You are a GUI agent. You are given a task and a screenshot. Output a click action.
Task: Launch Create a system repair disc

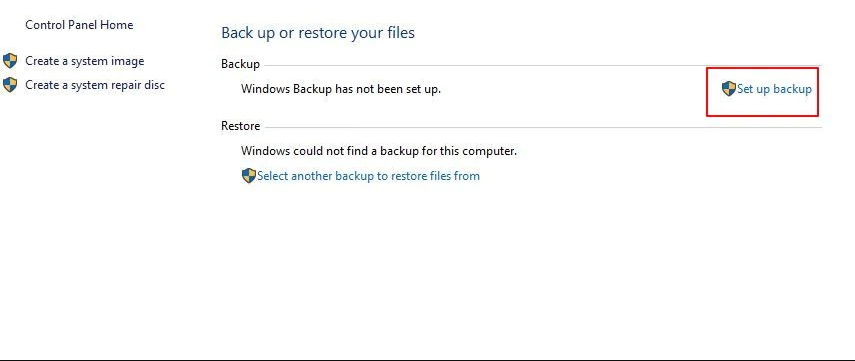click(95, 85)
